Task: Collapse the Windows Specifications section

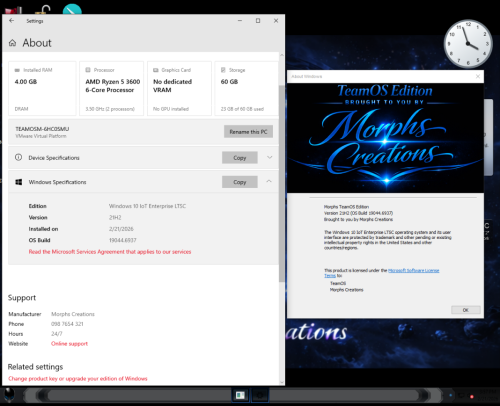Action: pos(269,181)
